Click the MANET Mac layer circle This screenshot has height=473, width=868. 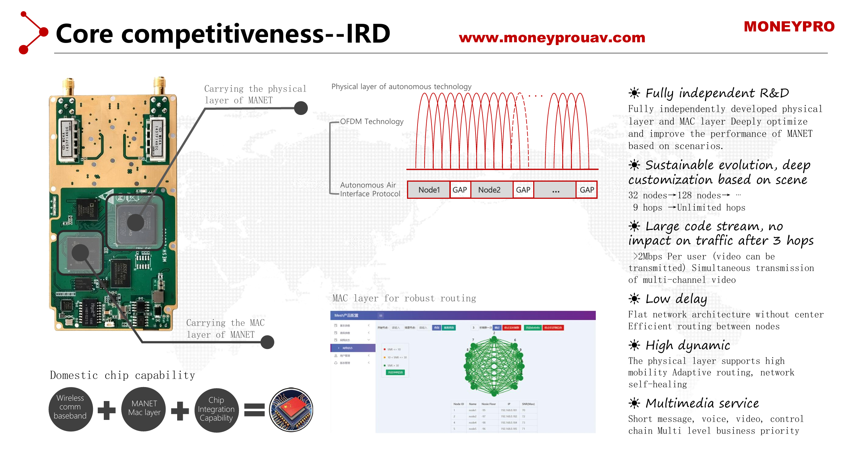(144, 409)
